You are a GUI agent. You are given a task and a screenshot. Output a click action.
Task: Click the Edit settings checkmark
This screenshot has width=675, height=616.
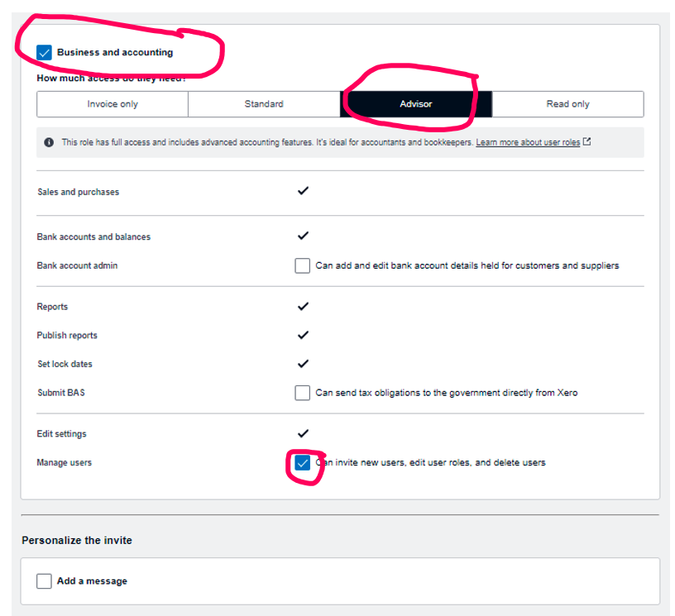point(303,433)
